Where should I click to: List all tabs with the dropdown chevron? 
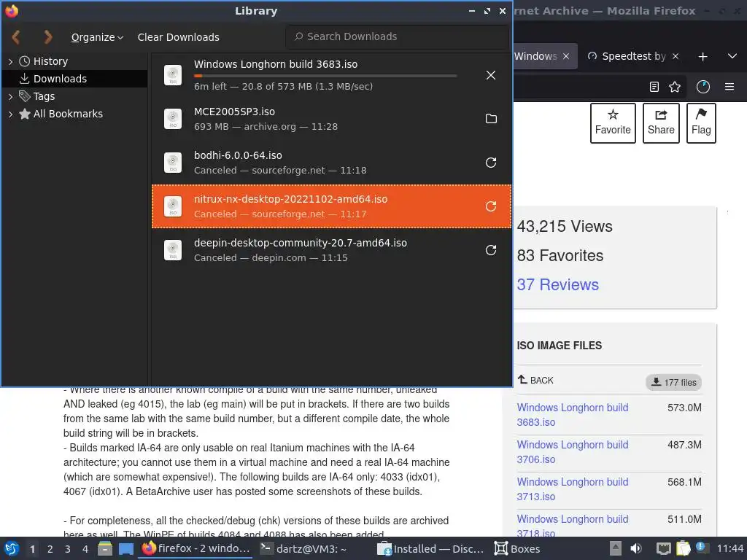coord(732,56)
